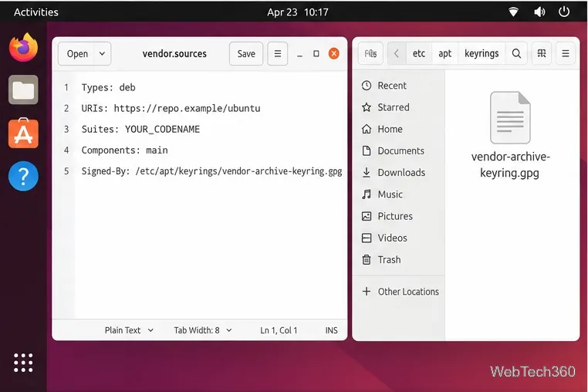Viewport: 588px width, 392px height.
Task: Click the Ln 1, Col 1 indicator
Action: (279, 330)
